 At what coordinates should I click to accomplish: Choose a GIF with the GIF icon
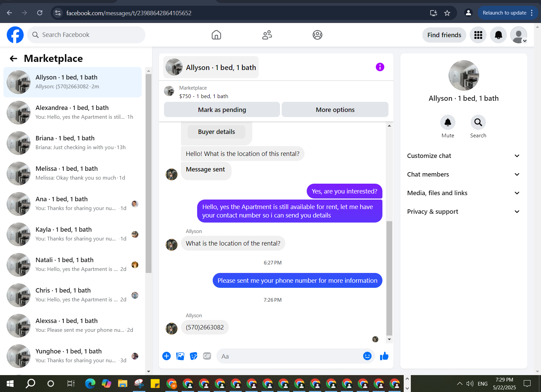pos(207,356)
